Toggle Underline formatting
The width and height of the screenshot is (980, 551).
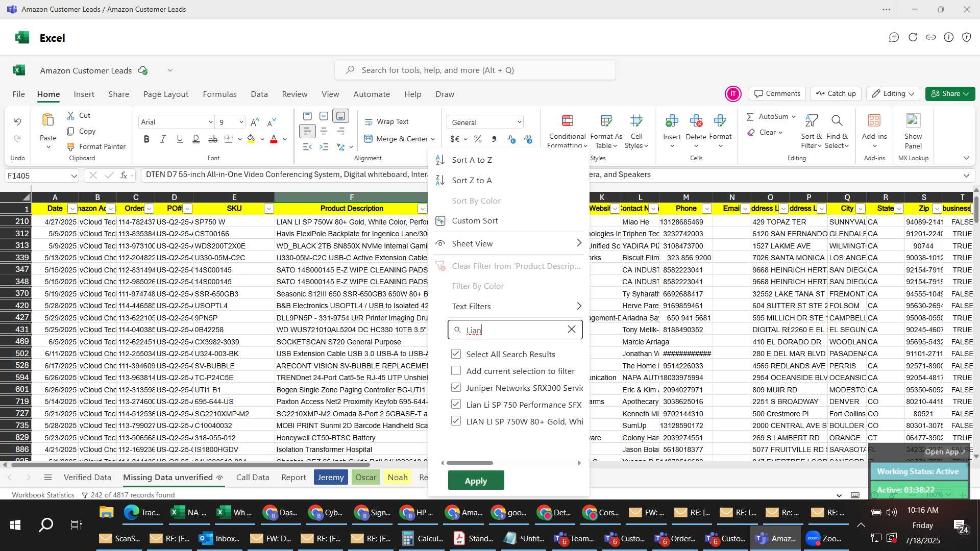coord(180,139)
